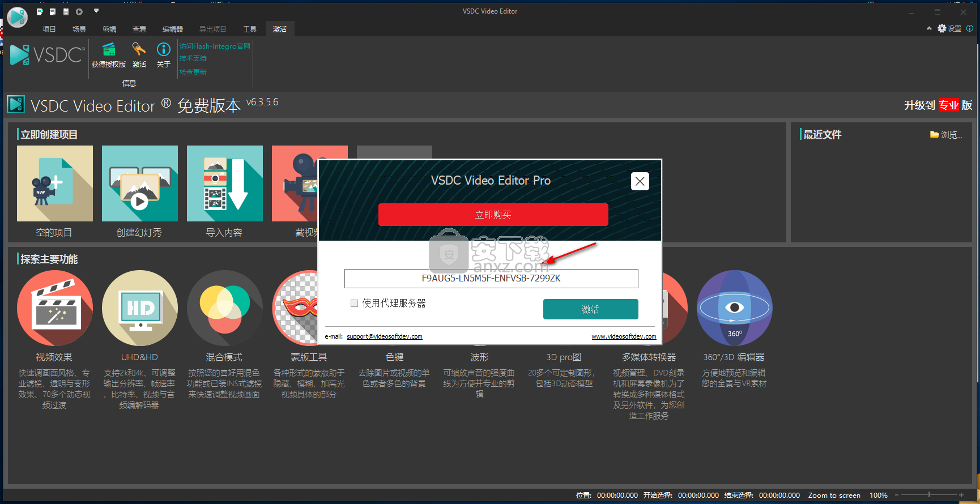Open the VSDC application orb menu
980x504 pixels.
click(17, 17)
